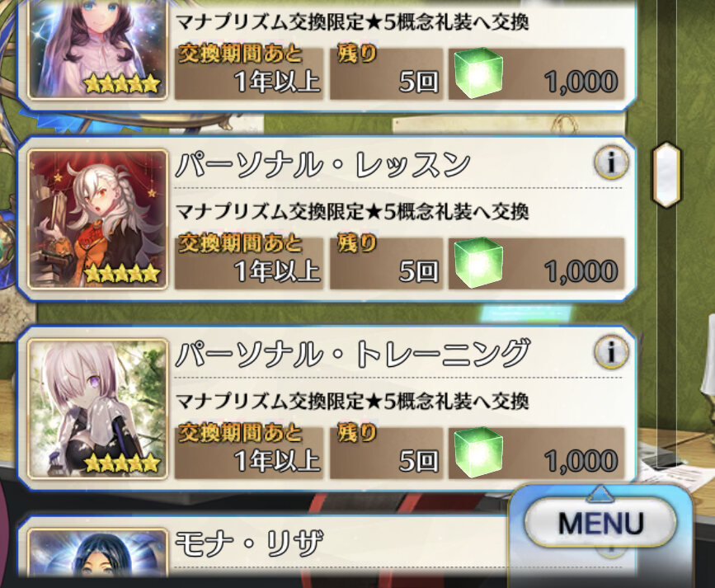Screen dimensions: 715x588
Task: Open info for パーソナル・トレーニング
Action: tap(611, 352)
